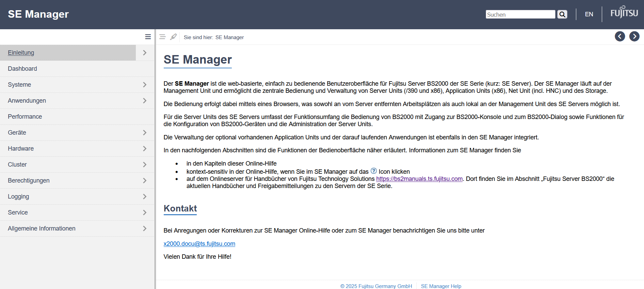Open SE Manager Help footer link

[x=441, y=286]
